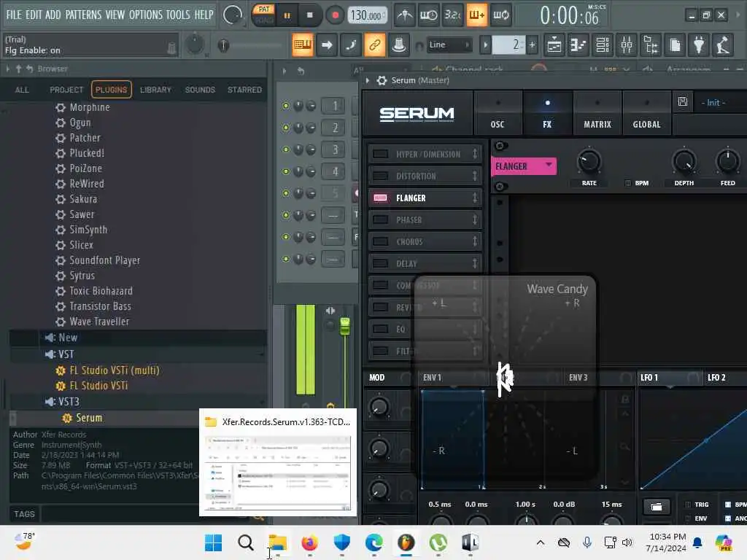Click Serum save preset disk icon
This screenshot has width=747, height=560.
[x=683, y=101]
